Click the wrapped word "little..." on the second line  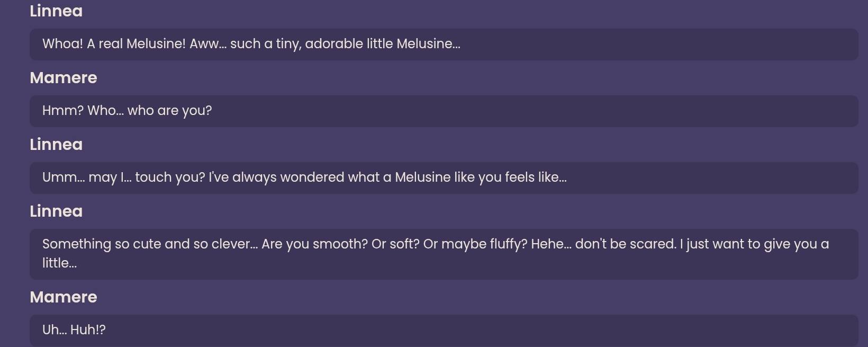[x=59, y=263]
